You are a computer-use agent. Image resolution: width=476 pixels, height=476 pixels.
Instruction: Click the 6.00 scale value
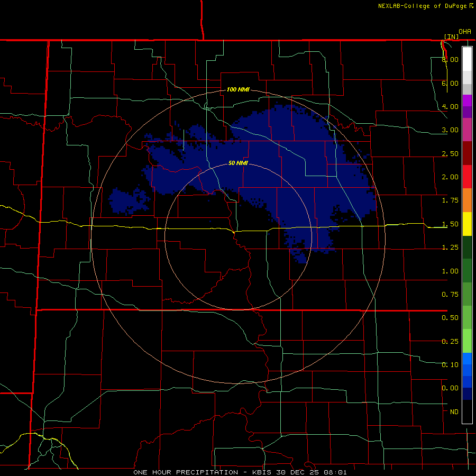click(x=450, y=83)
